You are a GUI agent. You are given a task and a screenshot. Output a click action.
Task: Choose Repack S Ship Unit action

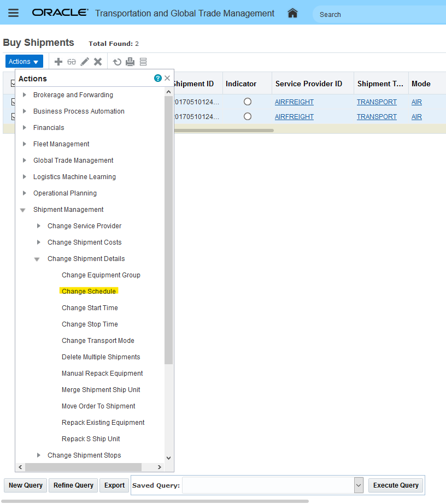point(91,439)
